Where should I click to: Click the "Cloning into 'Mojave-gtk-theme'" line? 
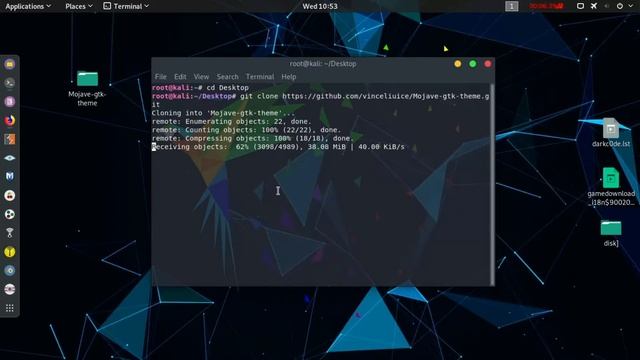[x=223, y=113]
